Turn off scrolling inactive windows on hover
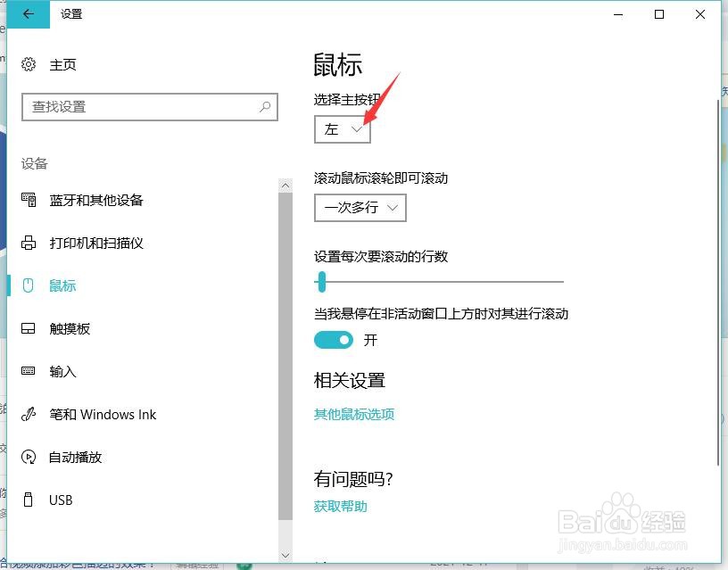 coord(334,340)
